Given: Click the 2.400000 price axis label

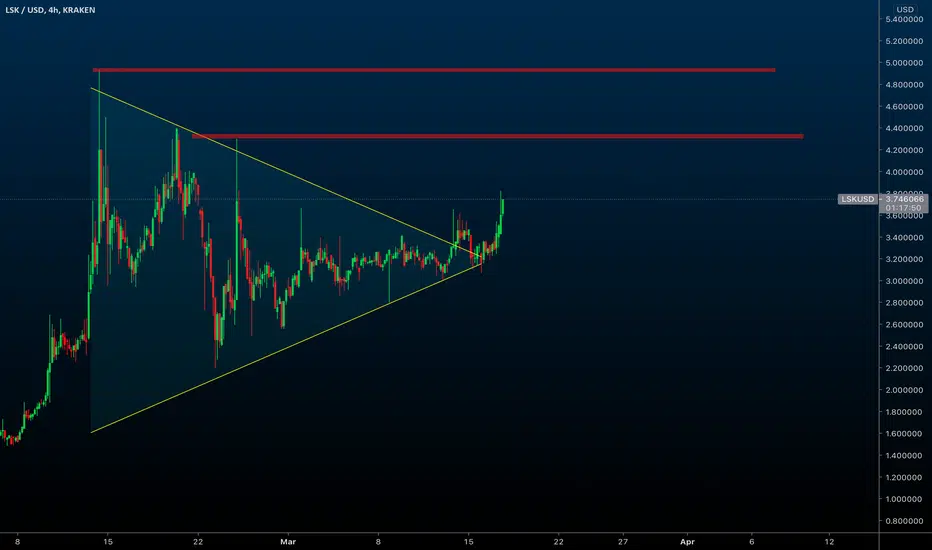Looking at the screenshot, I should [x=904, y=347].
